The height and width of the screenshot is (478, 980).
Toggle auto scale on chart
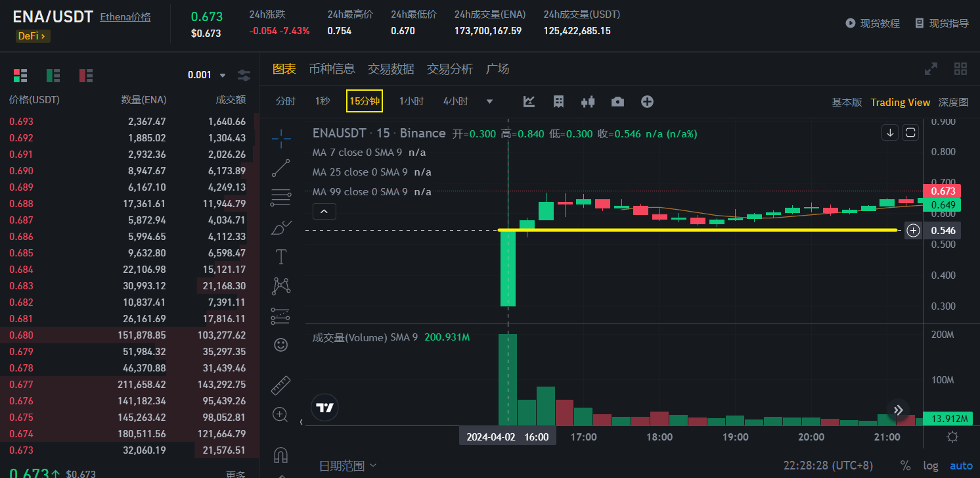[x=961, y=466]
